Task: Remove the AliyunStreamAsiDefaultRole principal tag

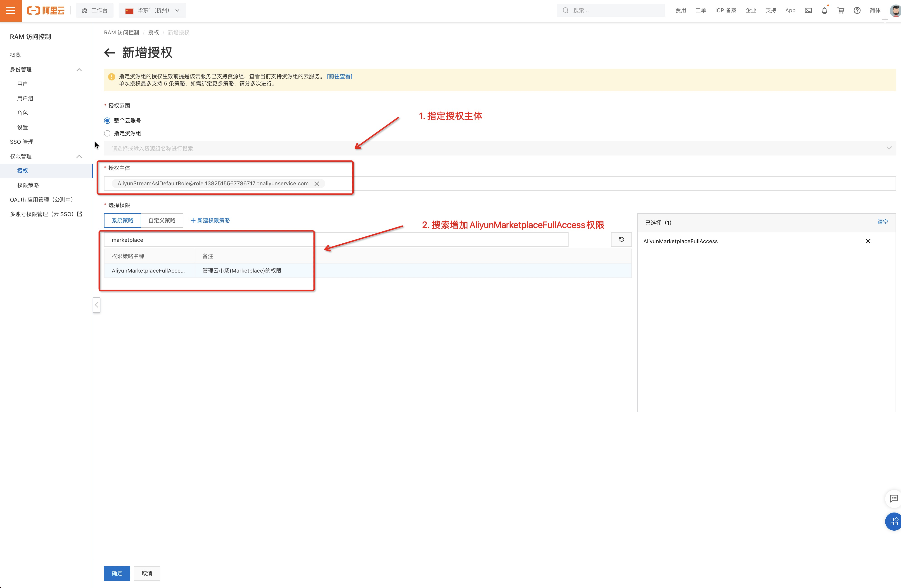Action: coord(317,183)
